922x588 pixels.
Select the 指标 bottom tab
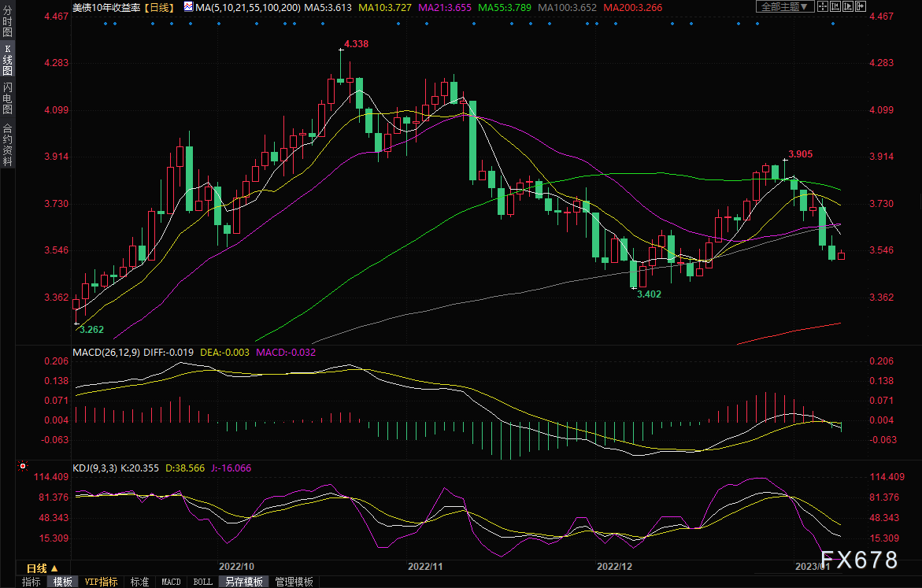pyautogui.click(x=31, y=582)
